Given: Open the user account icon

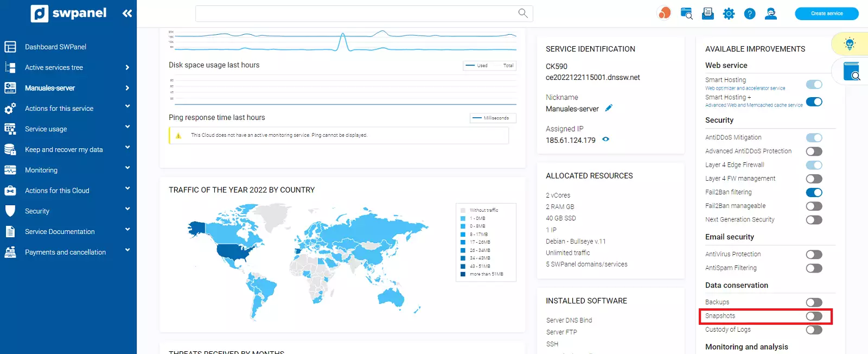Looking at the screenshot, I should (770, 14).
